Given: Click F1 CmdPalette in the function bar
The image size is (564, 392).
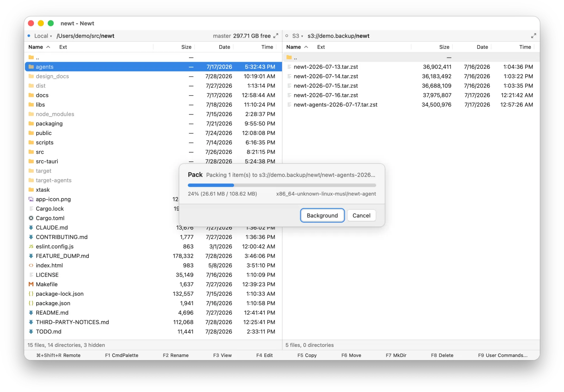Looking at the screenshot, I should 122,355.
